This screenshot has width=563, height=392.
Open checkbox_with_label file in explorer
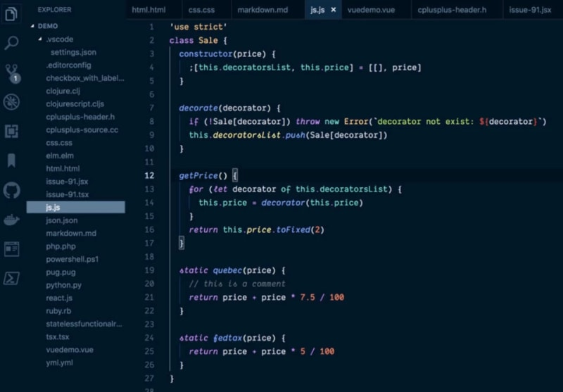tap(84, 78)
